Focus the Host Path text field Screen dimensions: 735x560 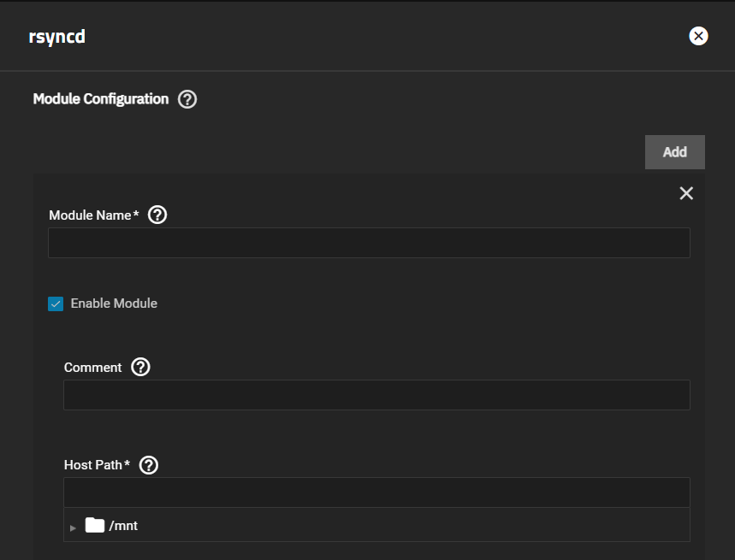click(376, 492)
